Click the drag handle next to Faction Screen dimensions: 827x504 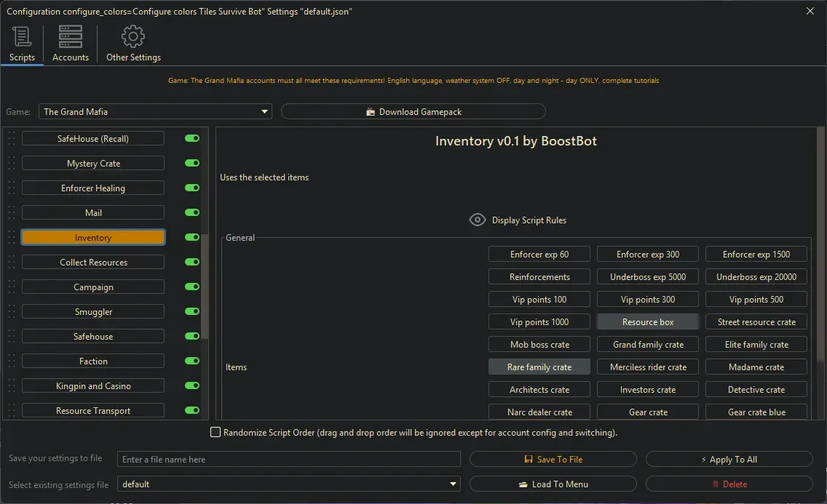12,361
